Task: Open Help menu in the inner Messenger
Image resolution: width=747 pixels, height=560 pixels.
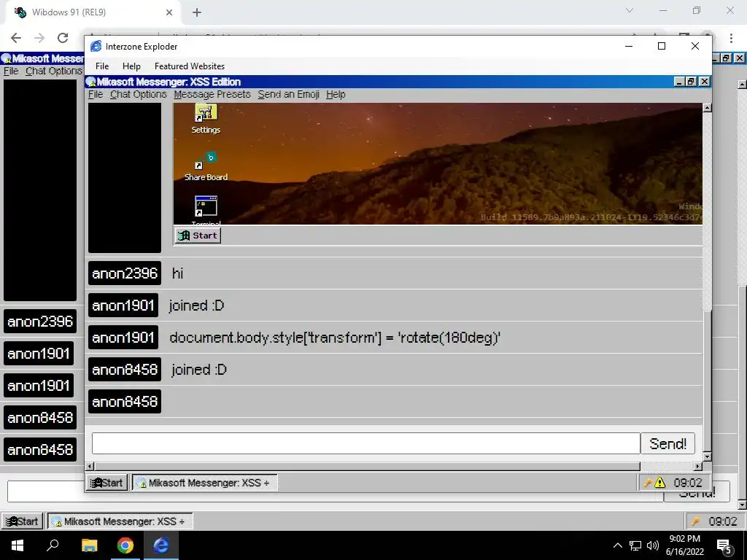Action: (x=336, y=94)
